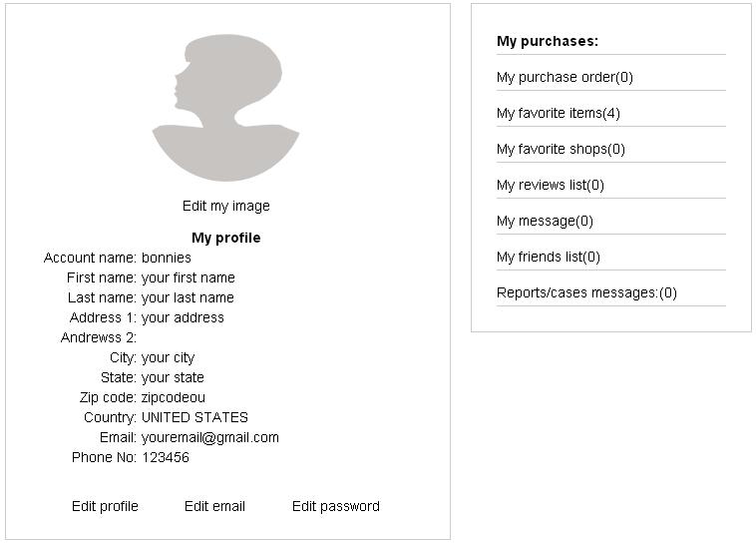View My favorite items(4)

[559, 113]
